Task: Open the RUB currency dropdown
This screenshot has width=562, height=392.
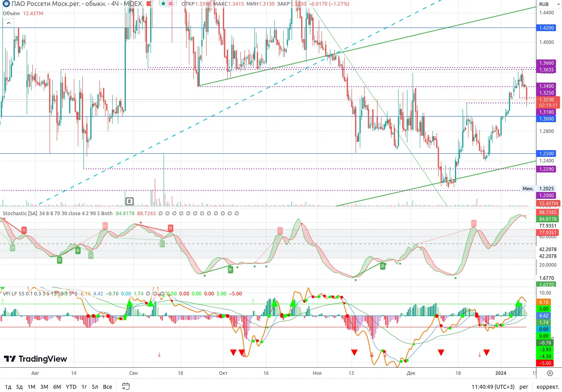Action: tap(549, 4)
